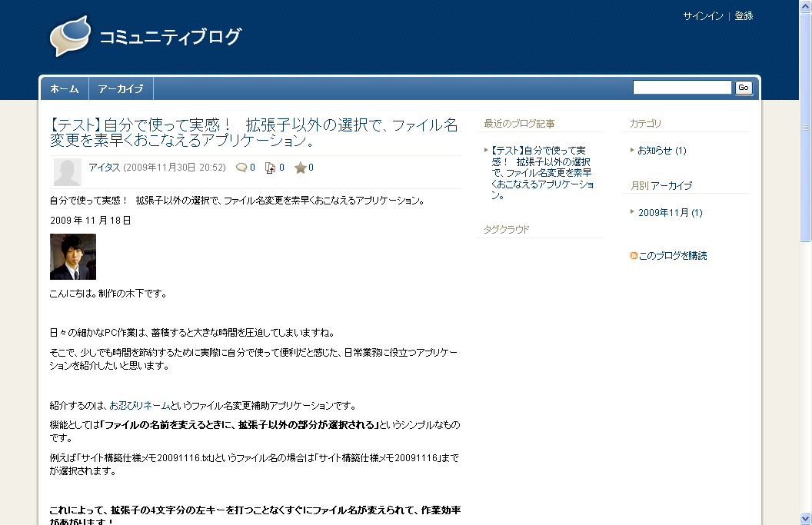Select recent post entry in 最近のブログ記事
This screenshot has height=525, width=812.
[542, 173]
